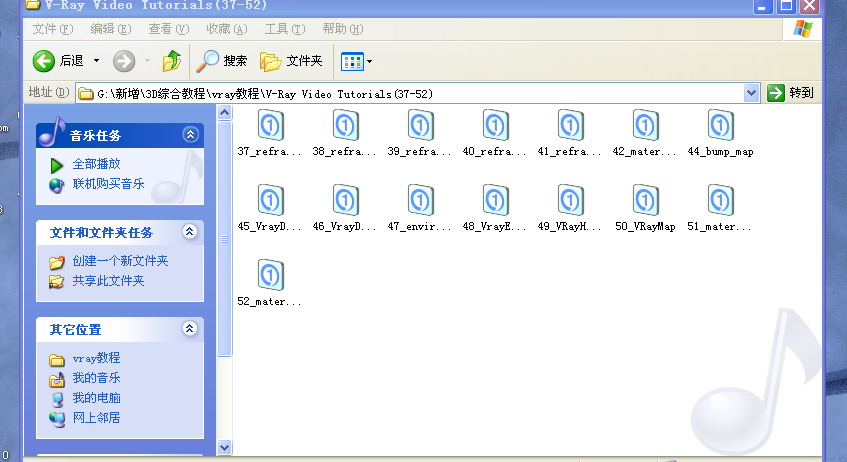
Task: Select the 44_bump_map media file icon
Action: [x=721, y=125]
